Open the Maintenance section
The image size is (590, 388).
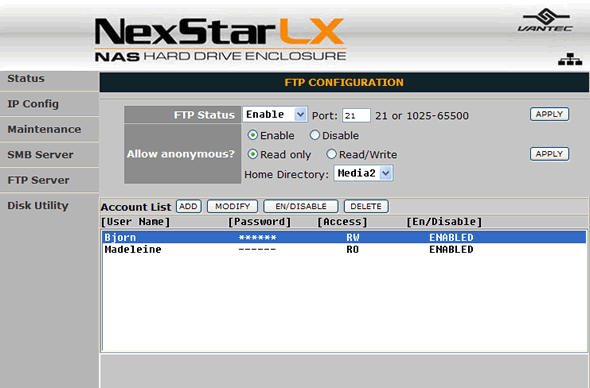pos(44,129)
